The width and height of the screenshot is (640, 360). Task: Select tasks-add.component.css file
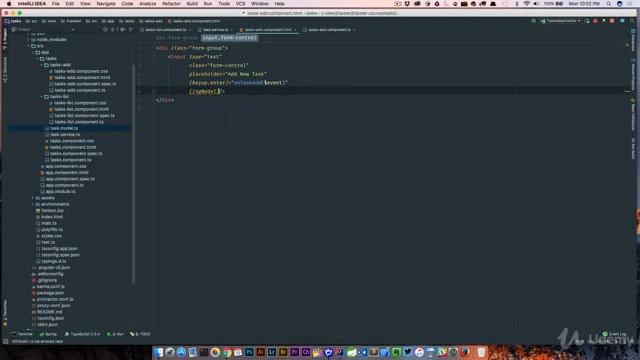(81, 71)
